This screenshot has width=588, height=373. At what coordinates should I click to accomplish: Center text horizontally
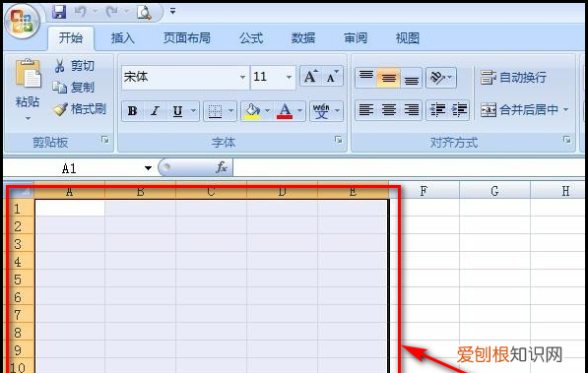tap(388, 110)
